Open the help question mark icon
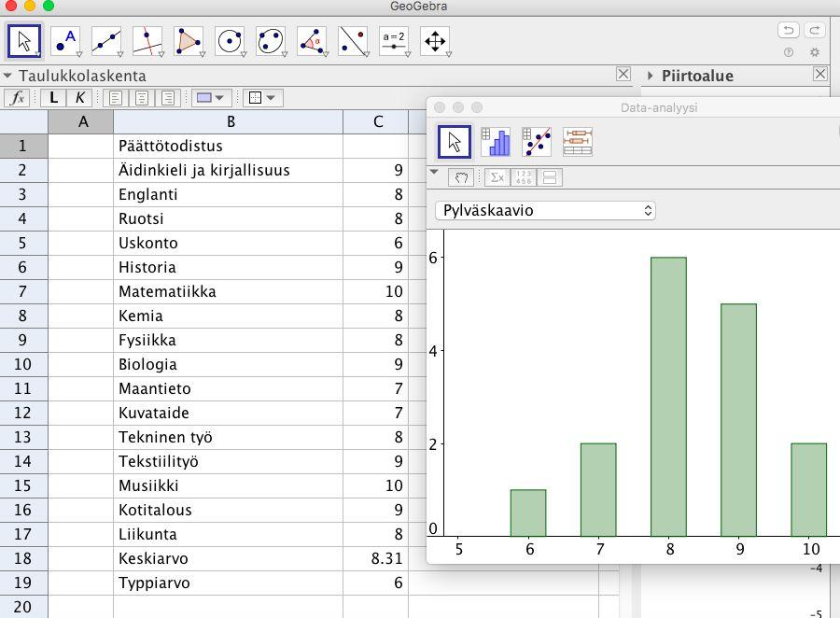 tap(789, 52)
